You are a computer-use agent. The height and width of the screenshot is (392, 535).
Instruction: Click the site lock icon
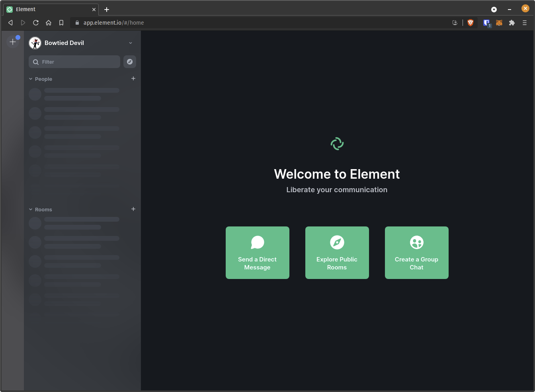[x=77, y=23]
